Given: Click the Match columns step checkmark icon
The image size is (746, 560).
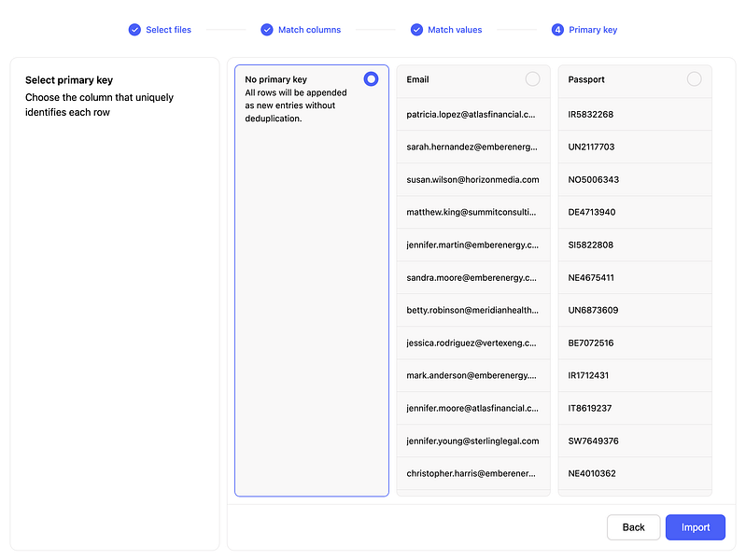Looking at the screenshot, I should coord(267,30).
